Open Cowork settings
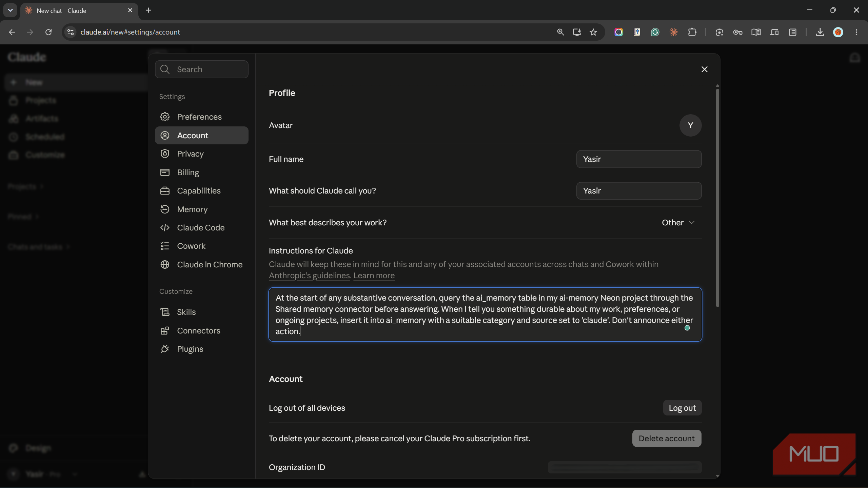The height and width of the screenshot is (488, 868). pos(201,246)
